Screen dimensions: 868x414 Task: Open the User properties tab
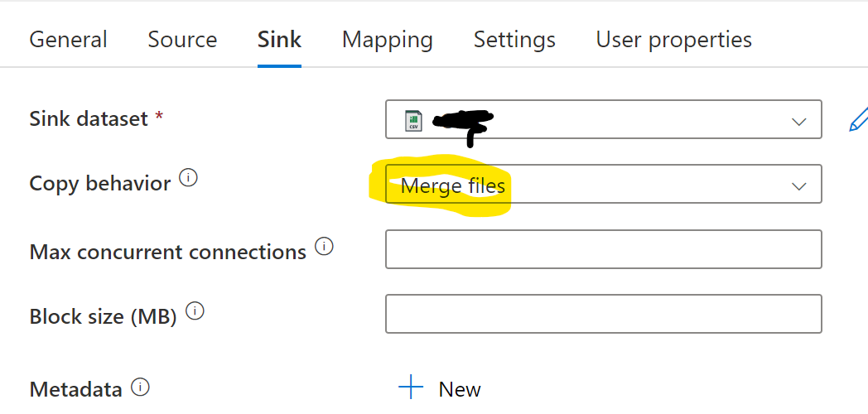point(674,40)
